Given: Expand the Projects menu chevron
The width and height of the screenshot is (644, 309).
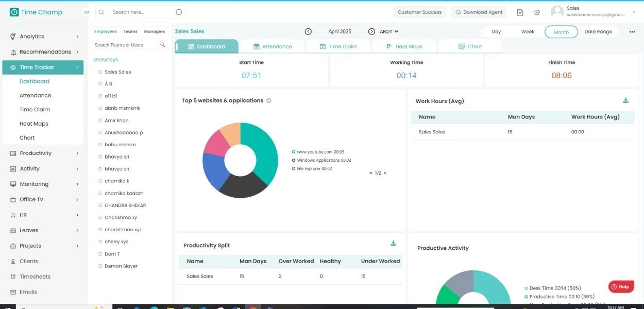Looking at the screenshot, I should pos(77,246).
